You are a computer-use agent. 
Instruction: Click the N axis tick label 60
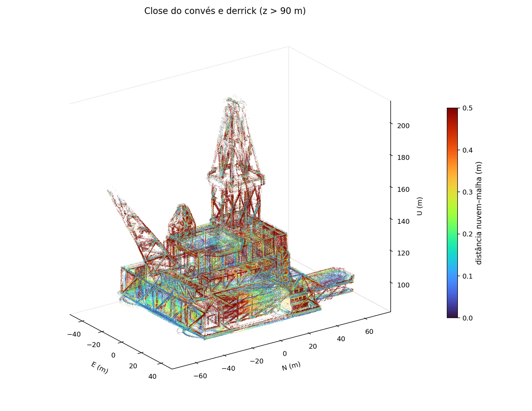[x=369, y=332]
